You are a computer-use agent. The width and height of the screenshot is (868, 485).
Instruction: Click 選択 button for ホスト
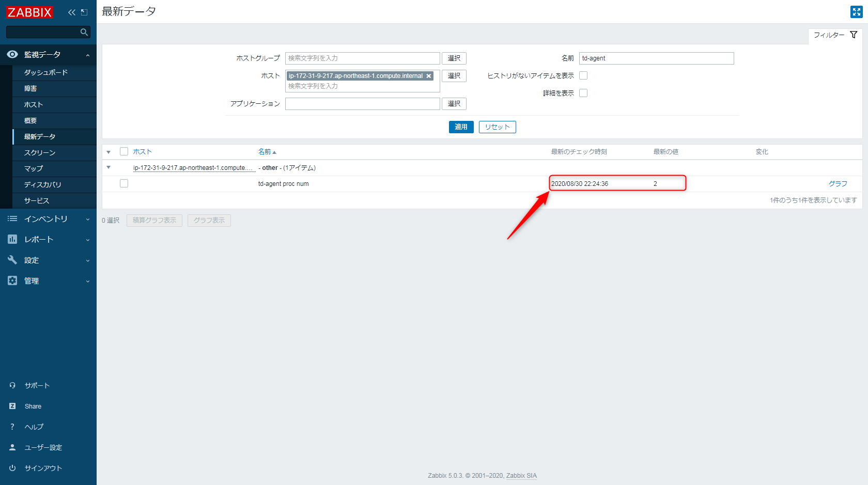(454, 76)
